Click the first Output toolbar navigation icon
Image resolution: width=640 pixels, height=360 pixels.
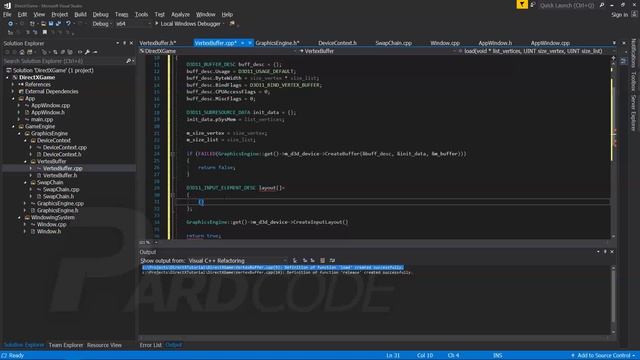(295, 260)
